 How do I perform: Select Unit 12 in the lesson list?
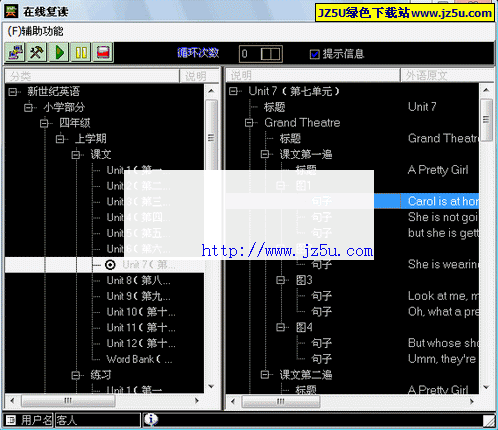pos(141,343)
